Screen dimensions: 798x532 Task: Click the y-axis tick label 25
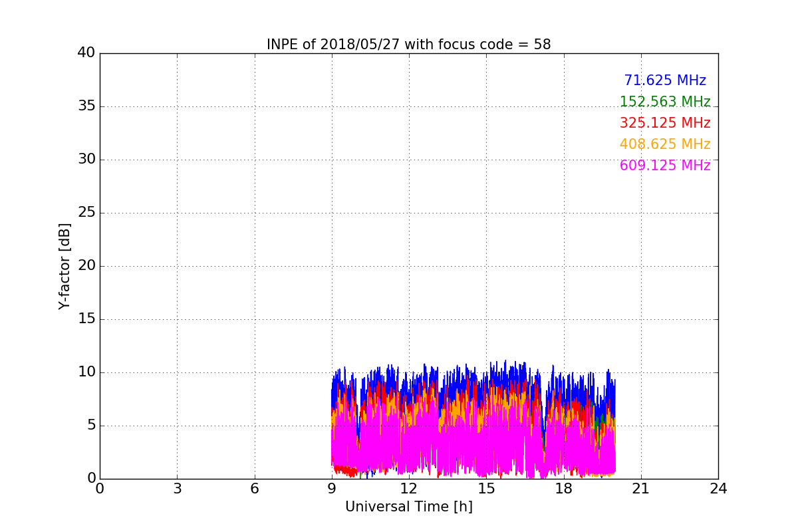(86, 212)
